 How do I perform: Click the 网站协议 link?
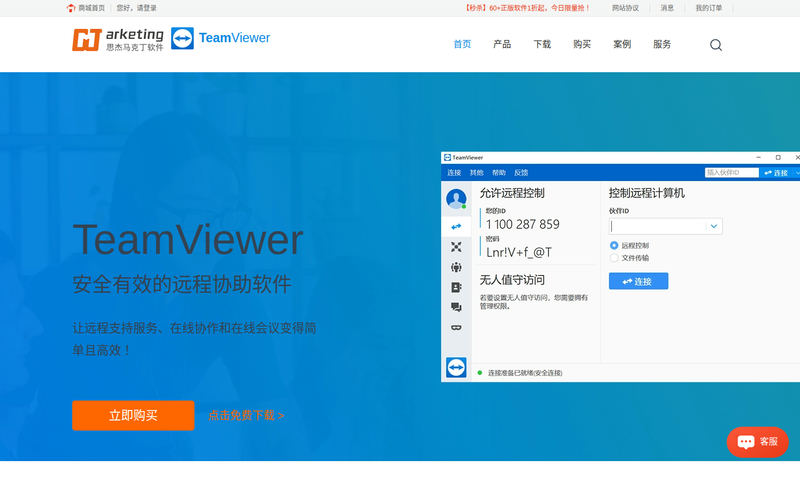[x=626, y=8]
